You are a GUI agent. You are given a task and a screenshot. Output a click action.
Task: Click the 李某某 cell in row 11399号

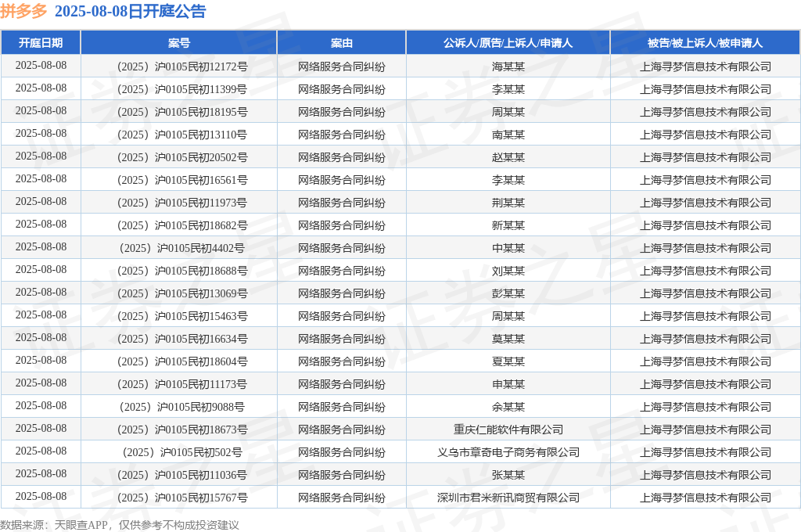tap(508, 89)
